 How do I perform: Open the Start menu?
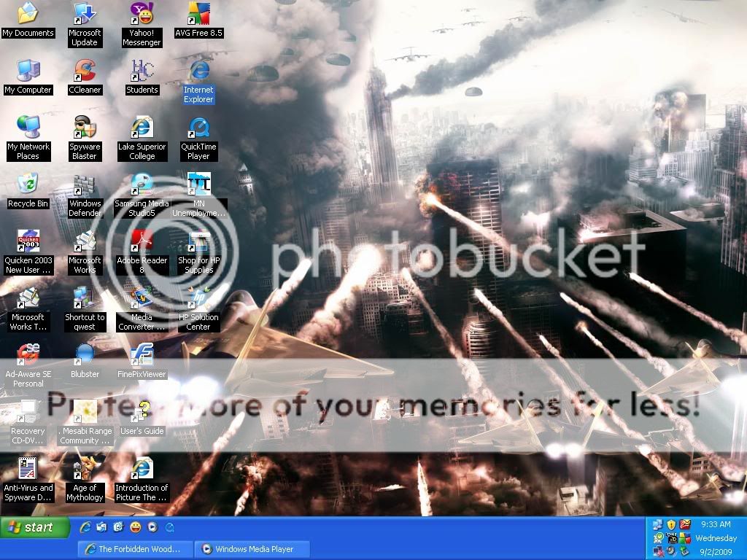coord(35,527)
